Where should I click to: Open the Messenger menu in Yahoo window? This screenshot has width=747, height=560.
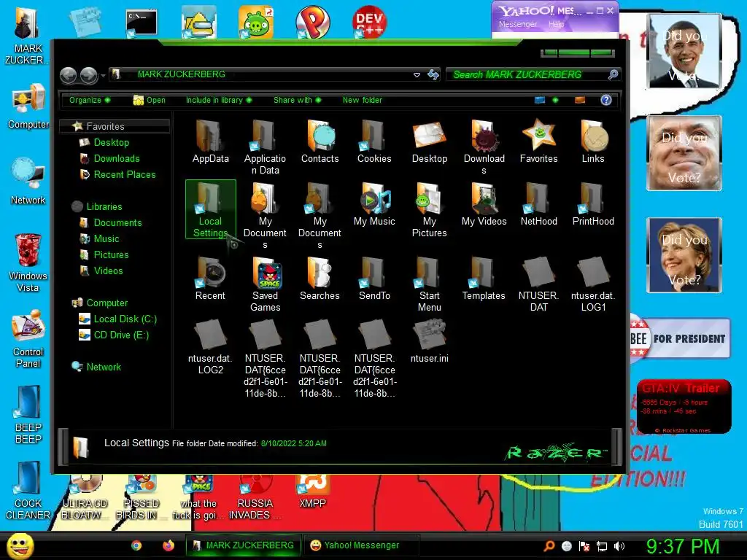(518, 24)
